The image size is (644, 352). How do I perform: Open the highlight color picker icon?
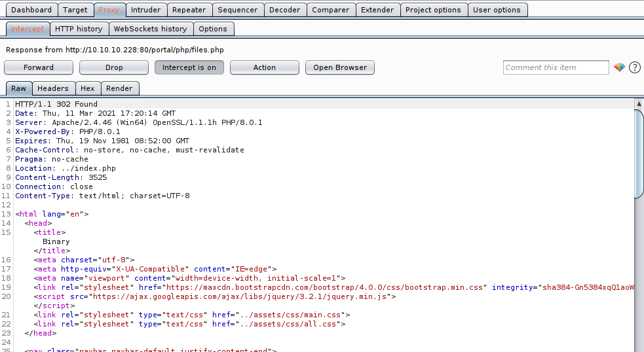pos(619,67)
